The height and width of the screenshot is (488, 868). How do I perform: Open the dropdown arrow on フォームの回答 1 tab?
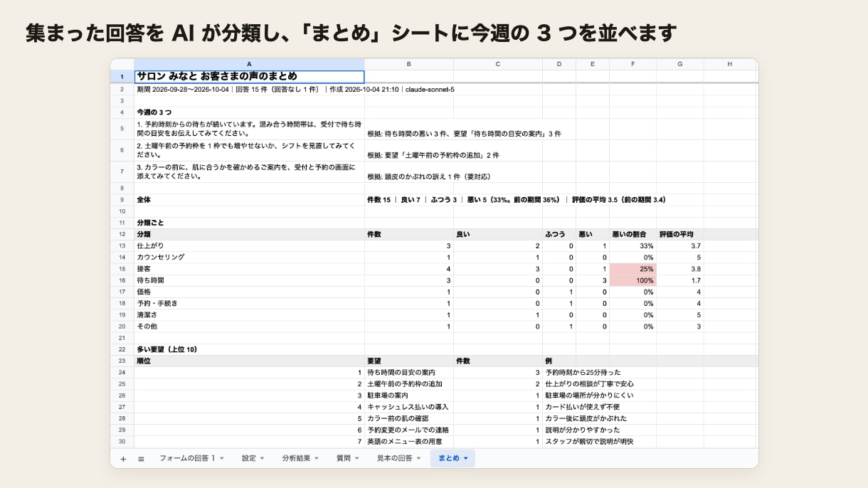point(222,459)
